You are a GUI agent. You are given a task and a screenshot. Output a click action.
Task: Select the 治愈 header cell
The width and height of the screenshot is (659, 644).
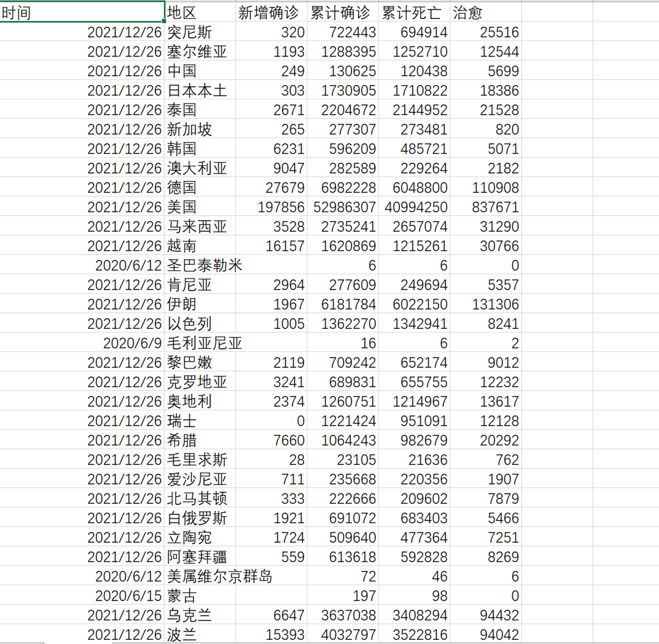click(x=485, y=12)
